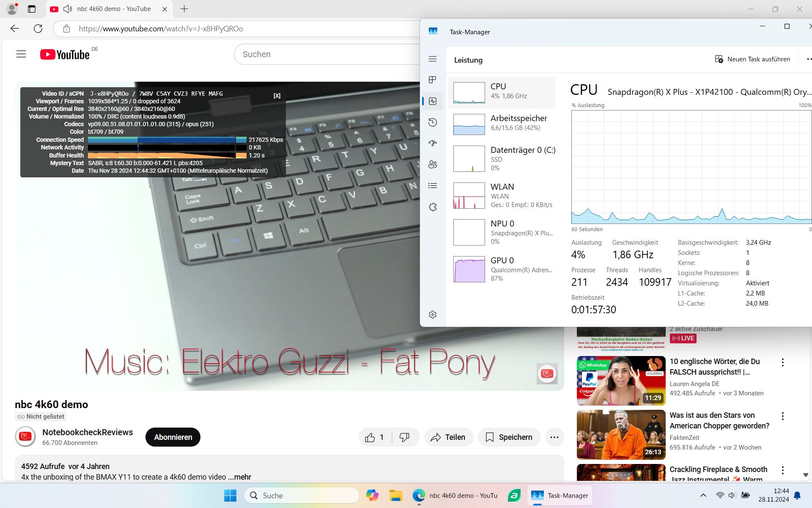
Task: Show hidden system tray icons chevron
Action: (703, 495)
